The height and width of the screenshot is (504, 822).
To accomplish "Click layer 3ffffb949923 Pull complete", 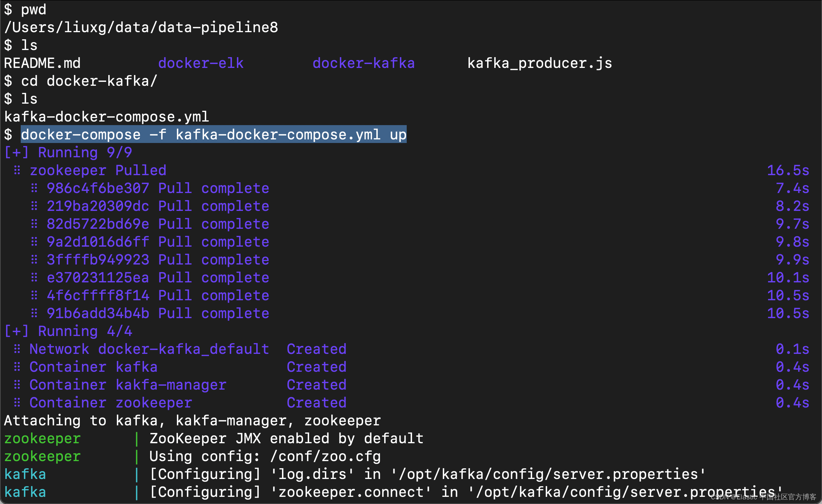I will [x=158, y=260].
